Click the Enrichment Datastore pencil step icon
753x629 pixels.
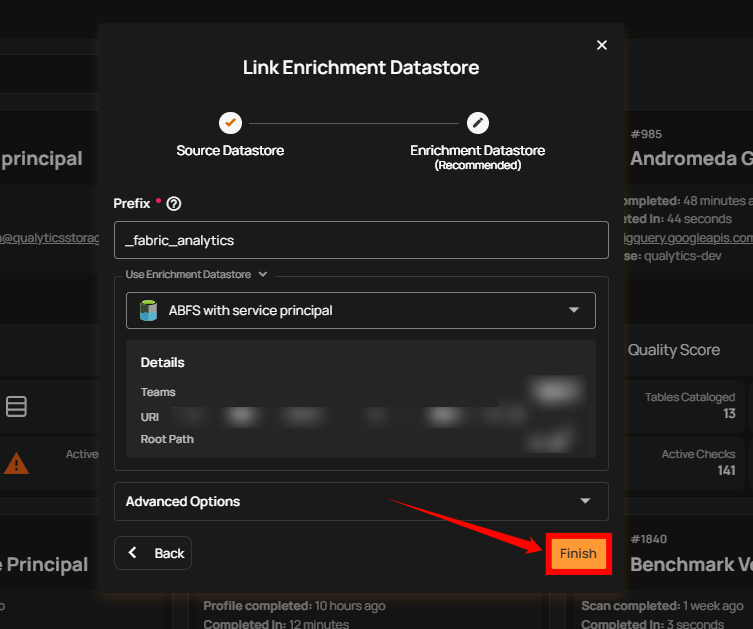point(478,122)
